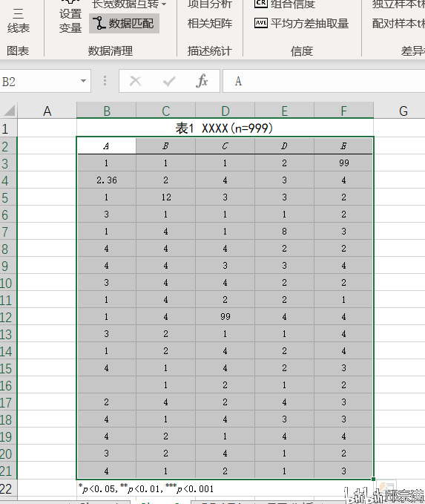Click header cell A in row 2
This screenshot has width=425, height=504.
[x=106, y=146]
